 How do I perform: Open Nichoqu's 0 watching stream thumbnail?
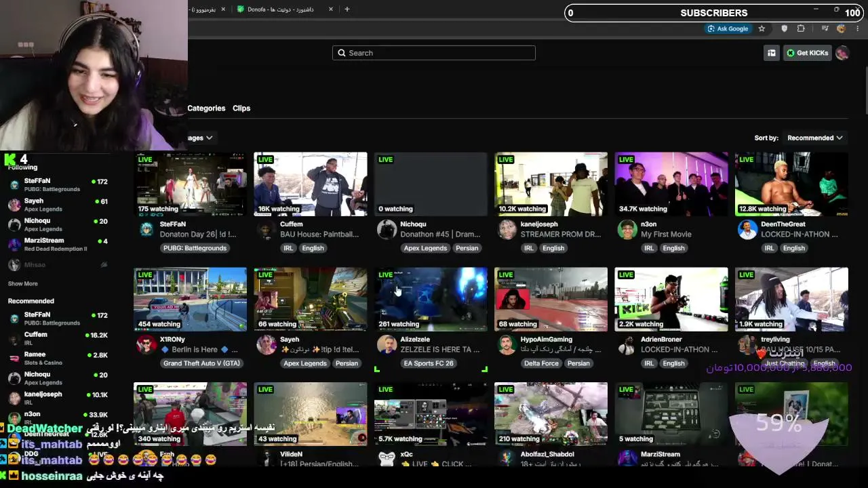click(x=431, y=184)
